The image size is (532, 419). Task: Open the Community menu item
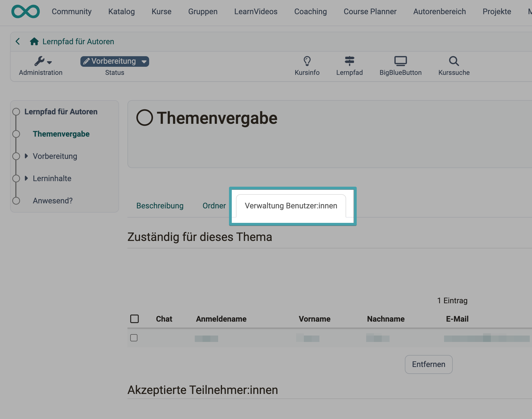pos(72,11)
